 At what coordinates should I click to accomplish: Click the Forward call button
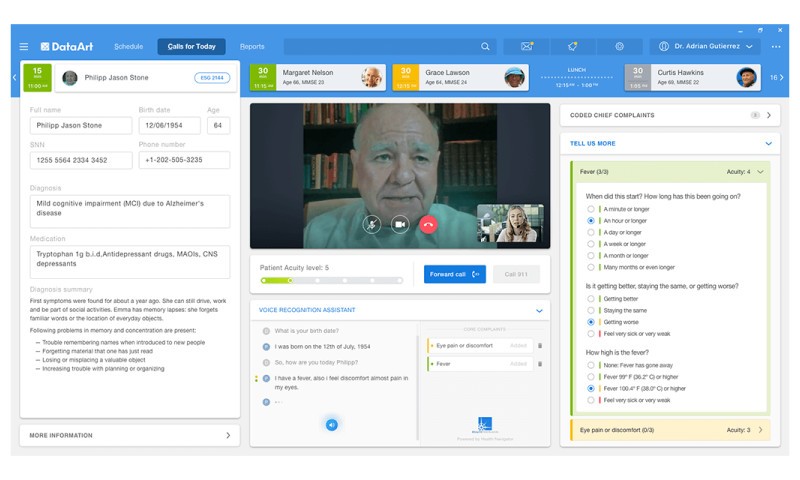[x=455, y=274]
